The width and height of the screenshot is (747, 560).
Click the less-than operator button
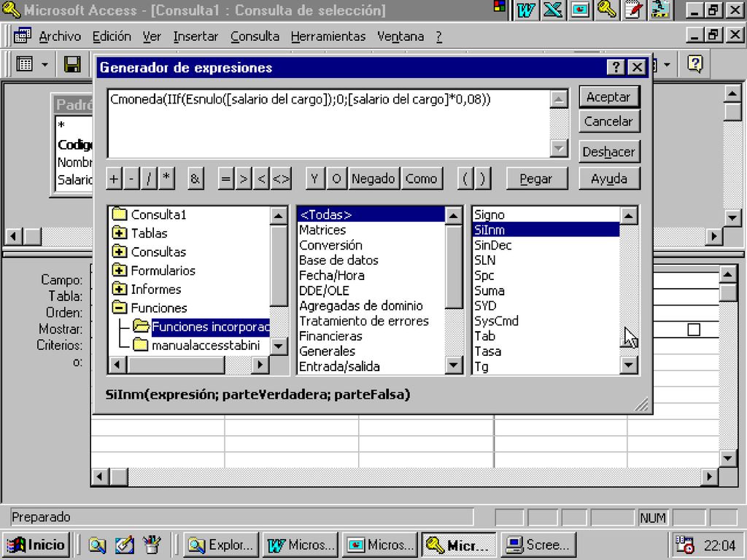coord(261,179)
